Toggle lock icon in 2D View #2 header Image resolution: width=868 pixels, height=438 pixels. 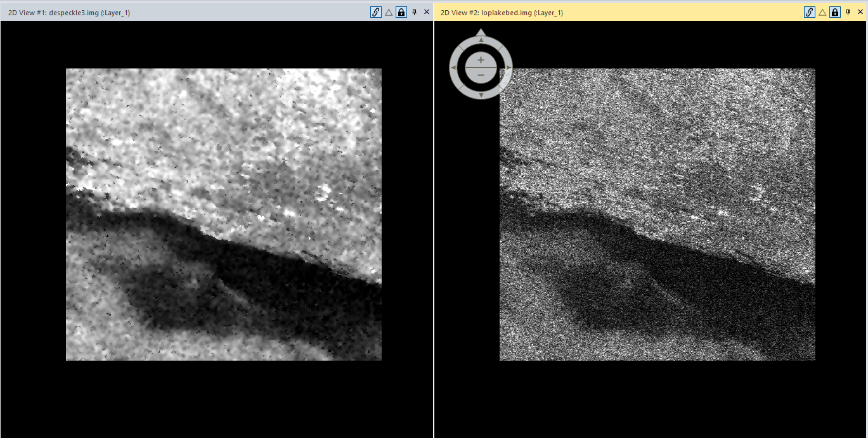[835, 12]
